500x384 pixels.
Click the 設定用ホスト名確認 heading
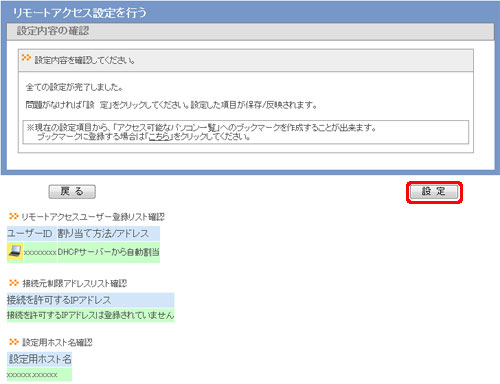57,342
